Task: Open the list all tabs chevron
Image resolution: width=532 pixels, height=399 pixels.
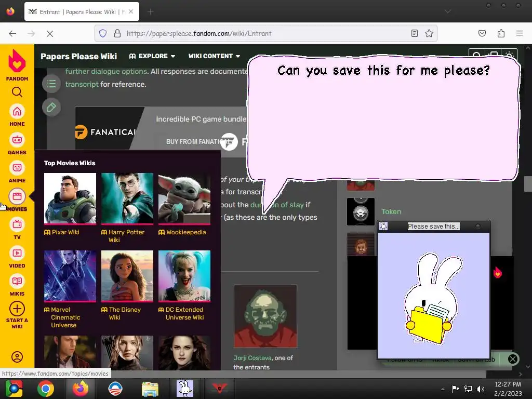Action: click(x=448, y=11)
